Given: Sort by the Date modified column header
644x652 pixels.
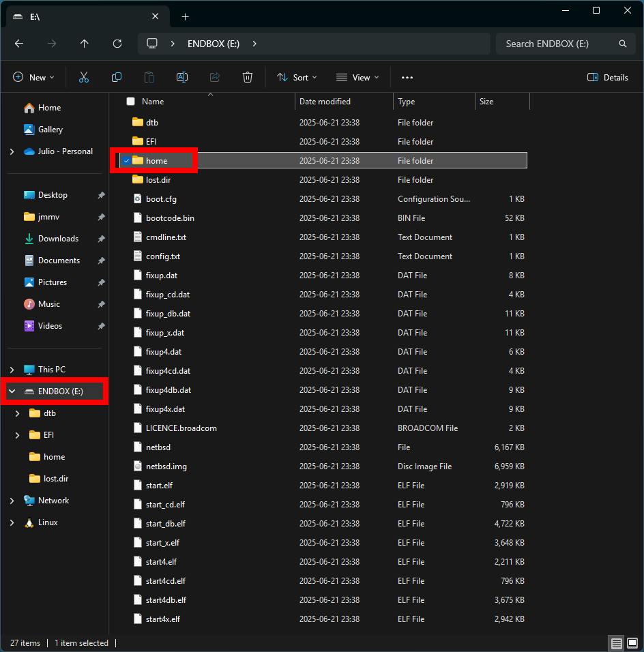Looking at the screenshot, I should [325, 102].
